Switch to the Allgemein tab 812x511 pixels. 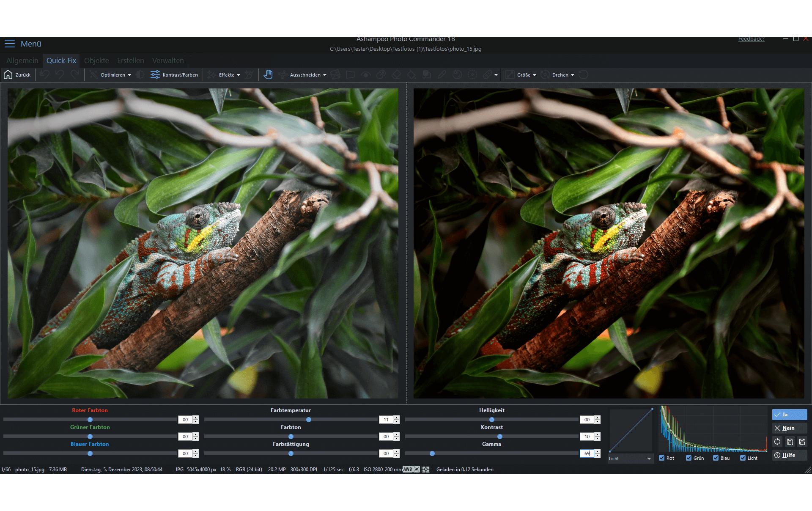pyautogui.click(x=22, y=60)
